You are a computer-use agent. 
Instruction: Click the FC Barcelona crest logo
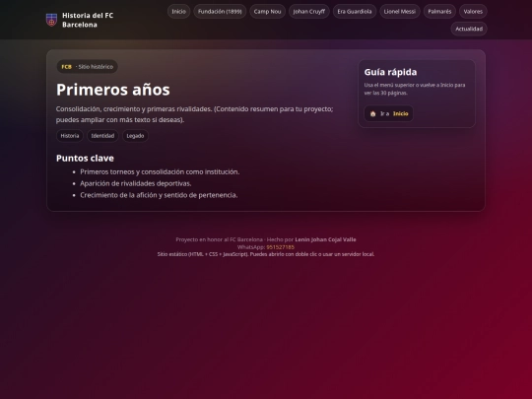click(x=51, y=20)
